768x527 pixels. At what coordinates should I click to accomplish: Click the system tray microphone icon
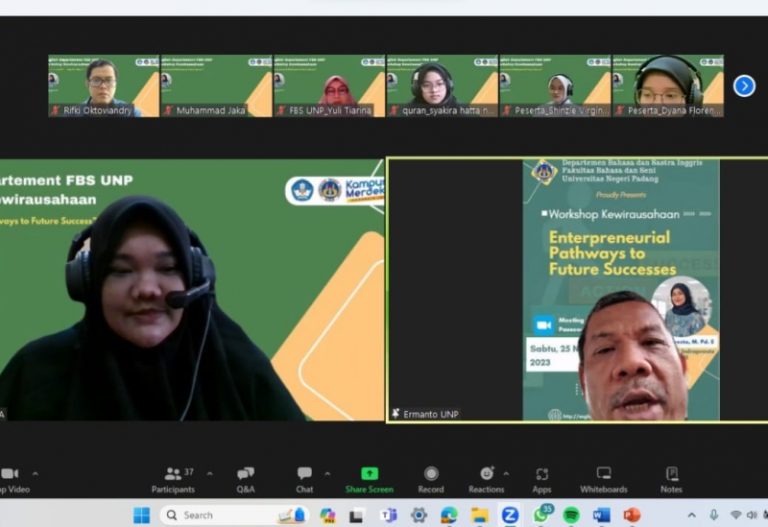(x=714, y=515)
